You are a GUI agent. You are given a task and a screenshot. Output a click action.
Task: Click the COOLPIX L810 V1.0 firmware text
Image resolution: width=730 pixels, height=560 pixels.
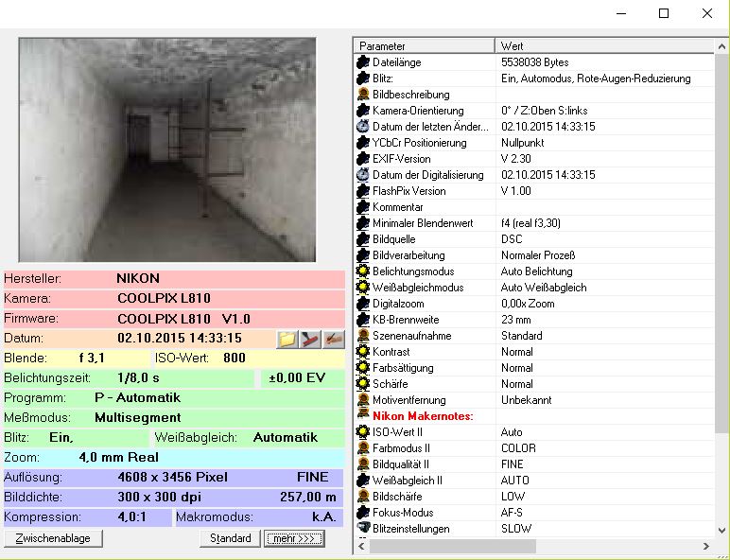(x=183, y=319)
